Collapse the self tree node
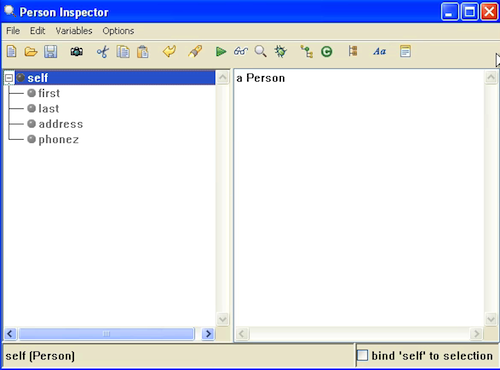The image size is (500, 370). [x=9, y=78]
